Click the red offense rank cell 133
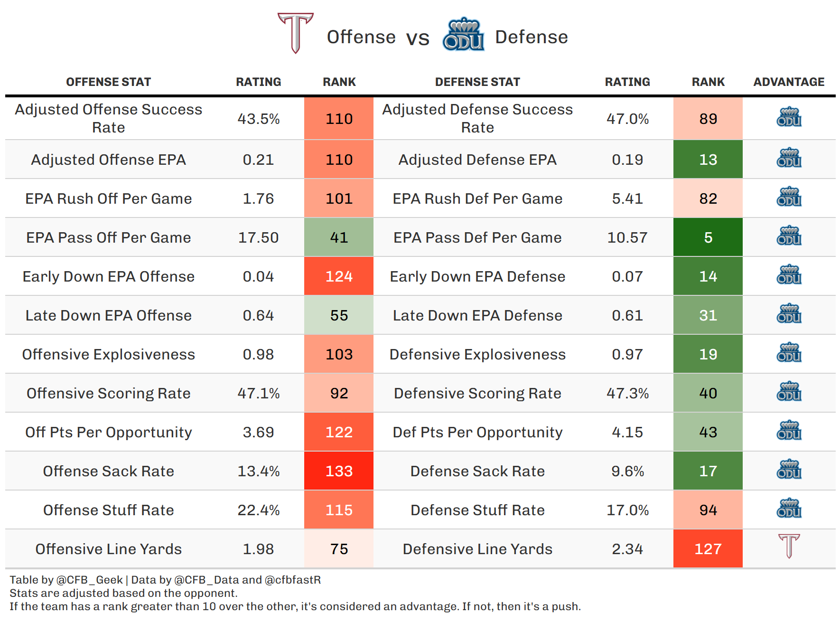 (339, 471)
